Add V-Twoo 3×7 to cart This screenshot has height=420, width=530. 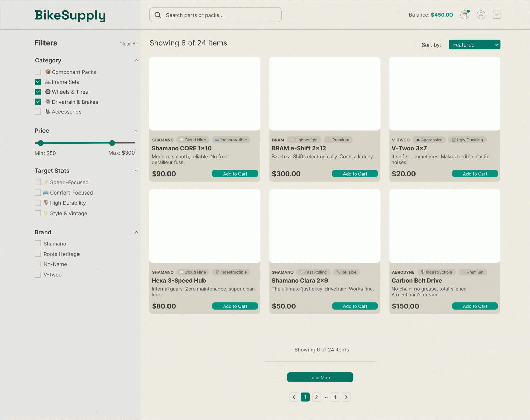(475, 174)
